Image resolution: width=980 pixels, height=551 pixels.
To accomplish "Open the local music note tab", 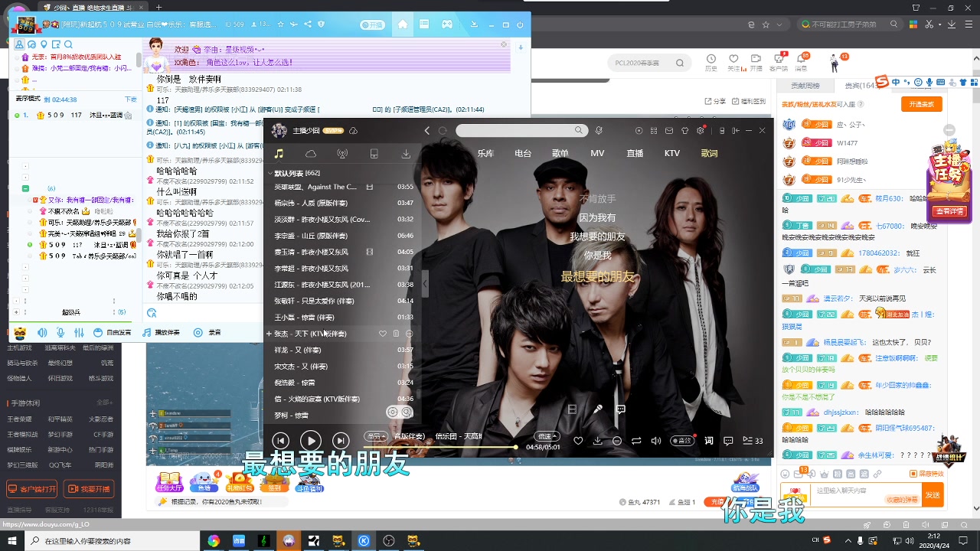I will click(x=279, y=154).
